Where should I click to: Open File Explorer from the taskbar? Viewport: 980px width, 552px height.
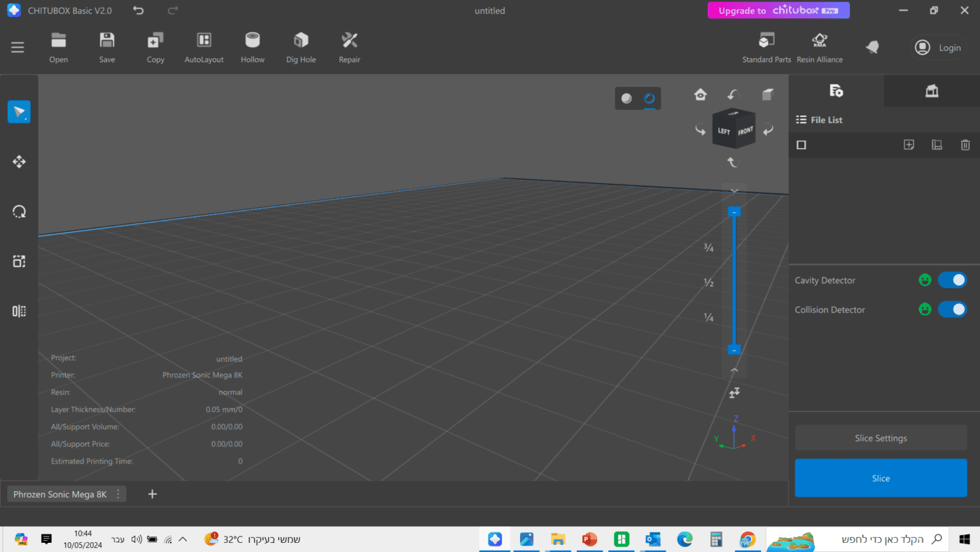[558, 539]
